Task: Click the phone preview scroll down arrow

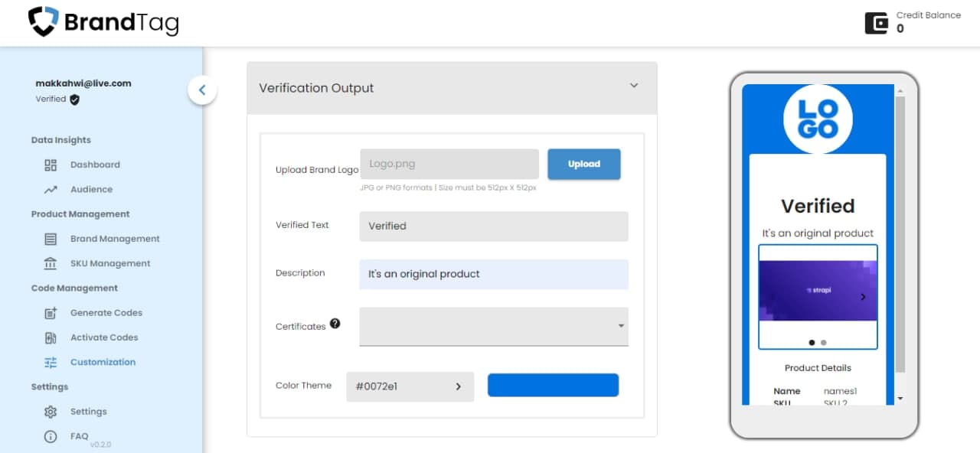Action: 900,399
